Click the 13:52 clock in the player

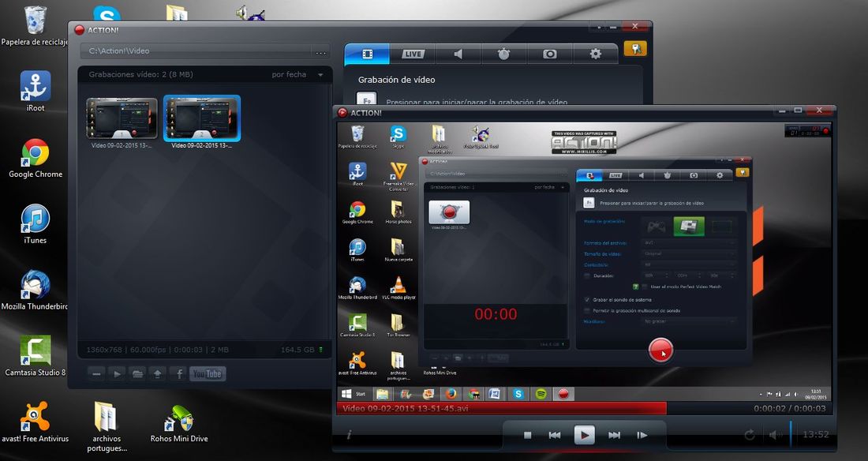point(815,435)
